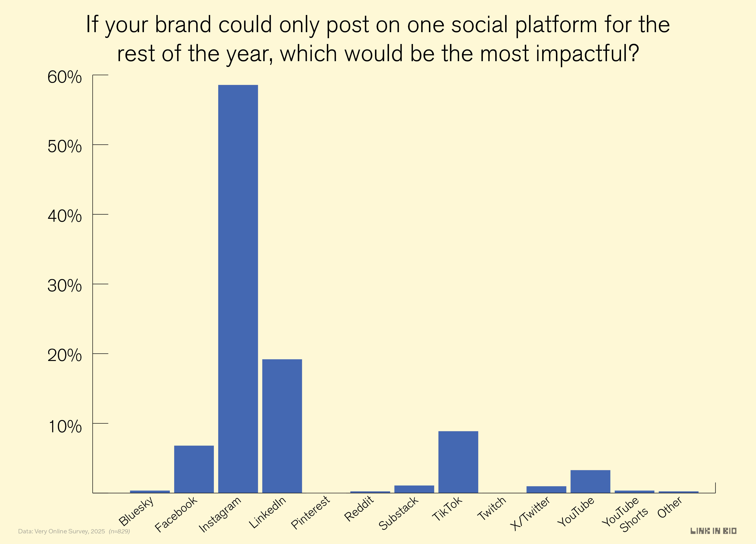
Task: Click the Pinterest category label
Action: coord(310,512)
